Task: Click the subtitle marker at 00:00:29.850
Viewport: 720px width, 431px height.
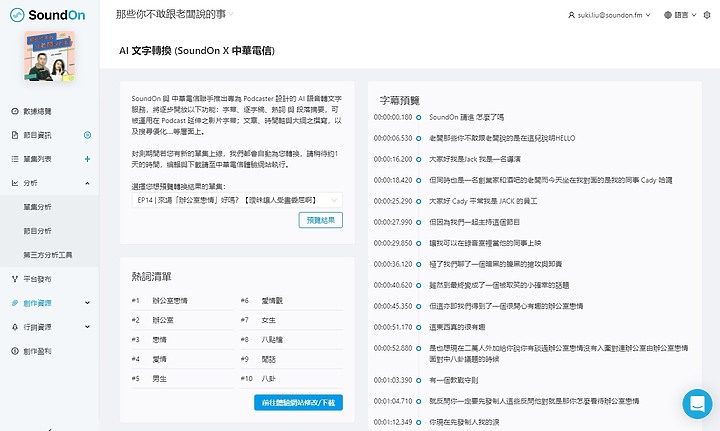Action: pos(418,243)
